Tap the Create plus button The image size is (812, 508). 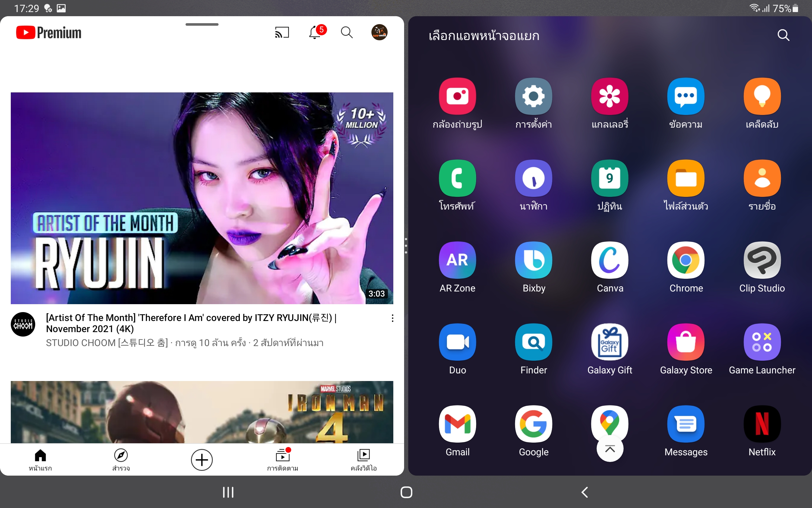click(202, 460)
